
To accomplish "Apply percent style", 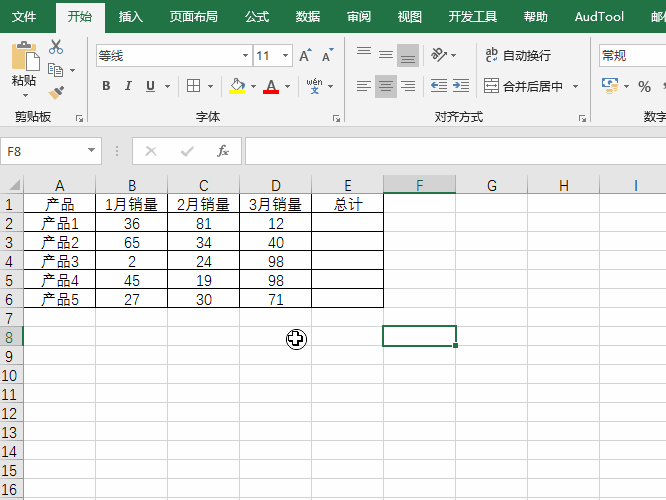I will tap(644, 87).
